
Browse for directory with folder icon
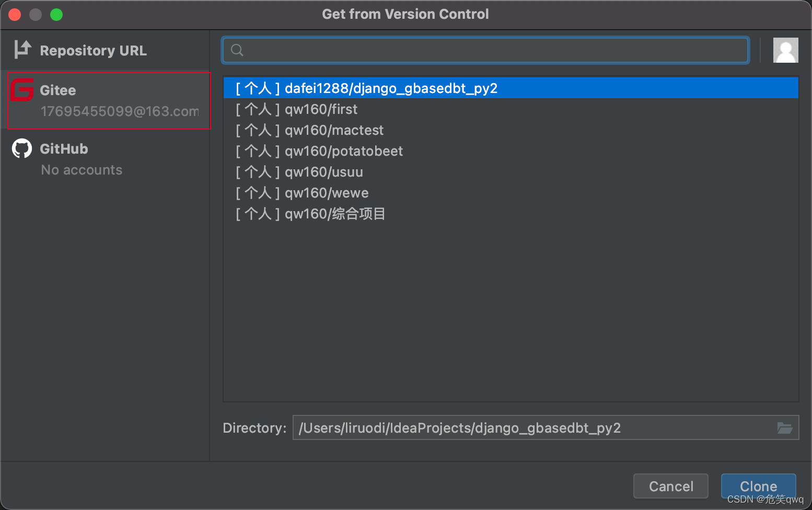785,428
